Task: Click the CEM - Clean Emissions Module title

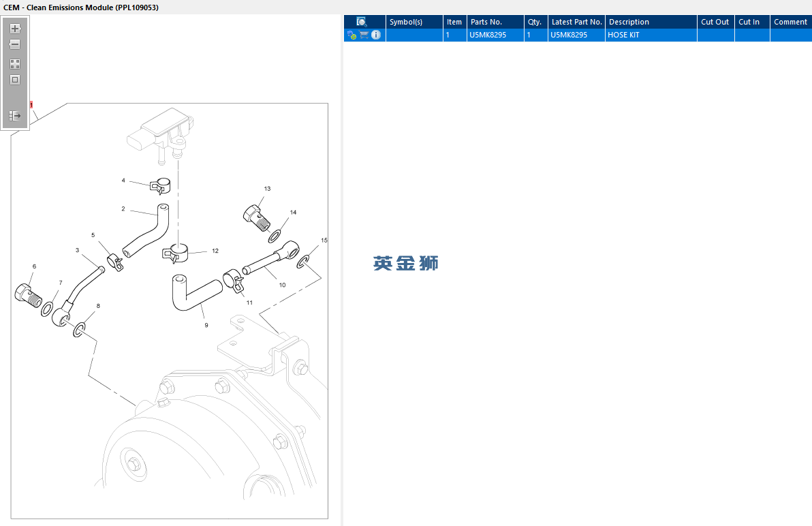Action: click(x=81, y=7)
